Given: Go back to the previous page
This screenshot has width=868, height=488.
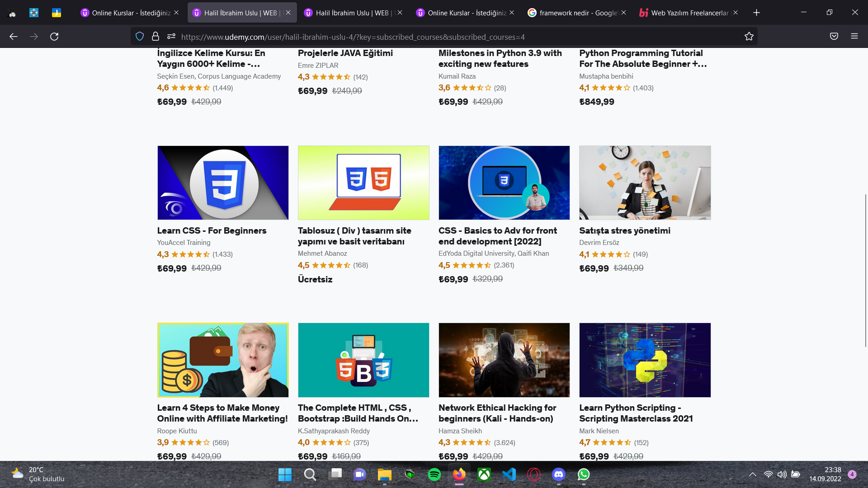Looking at the screenshot, I should click(14, 37).
